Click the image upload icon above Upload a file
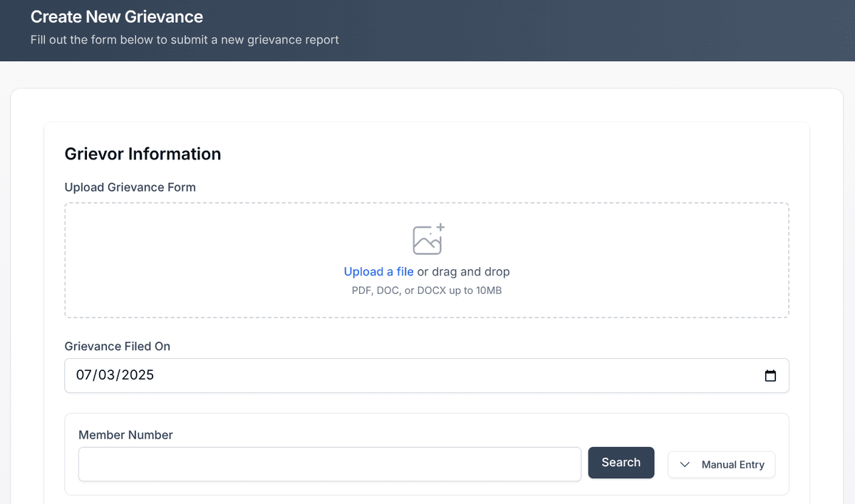Viewport: 855px width, 504px height. [x=427, y=240]
